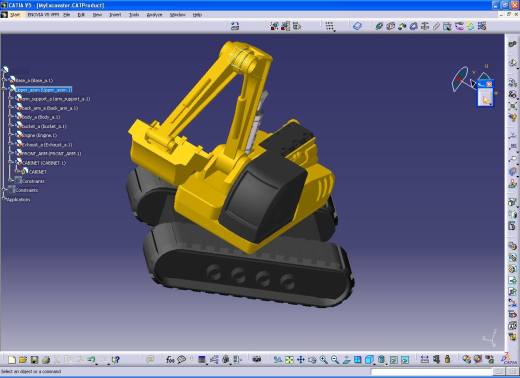Click the Fix Together paperclip icon
Image resolution: width=520 pixels, height=378 pixels.
click(x=436, y=26)
